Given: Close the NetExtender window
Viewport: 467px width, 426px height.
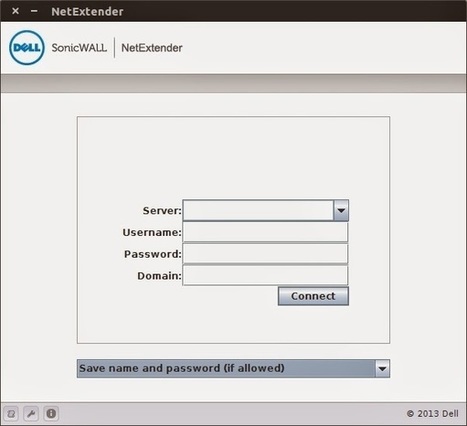Looking at the screenshot, I should (15, 11).
